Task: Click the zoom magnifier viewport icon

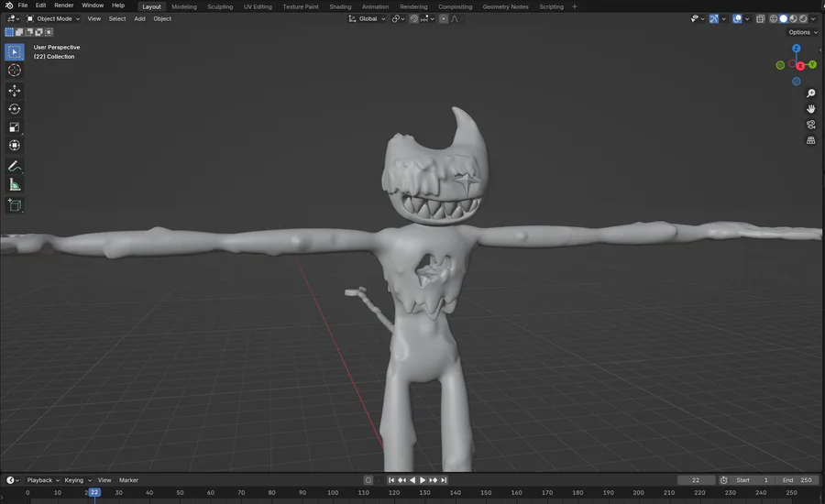Action: [811, 93]
